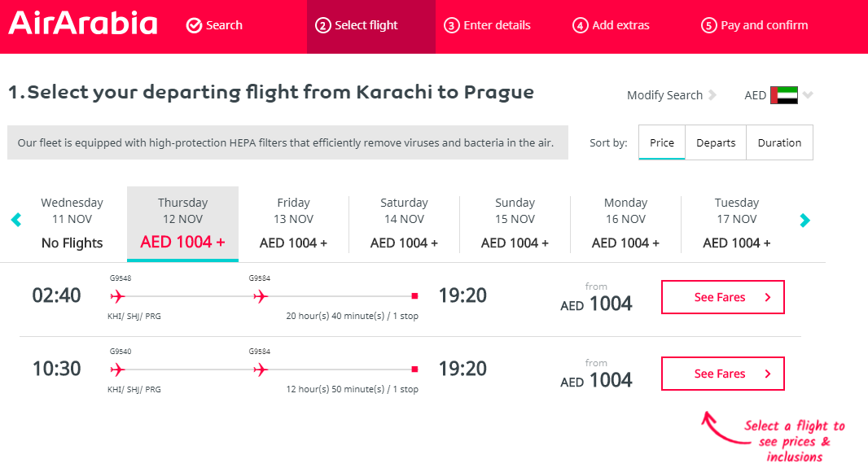The image size is (868, 468).
Task: Click plane icon for flight G9540
Action: point(117,370)
